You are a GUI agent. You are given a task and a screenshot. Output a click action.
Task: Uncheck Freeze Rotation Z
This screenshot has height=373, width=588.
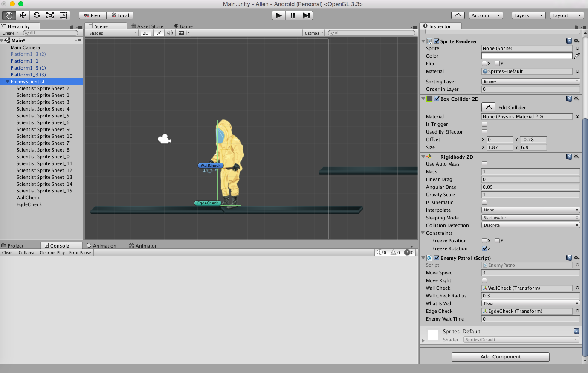click(484, 248)
